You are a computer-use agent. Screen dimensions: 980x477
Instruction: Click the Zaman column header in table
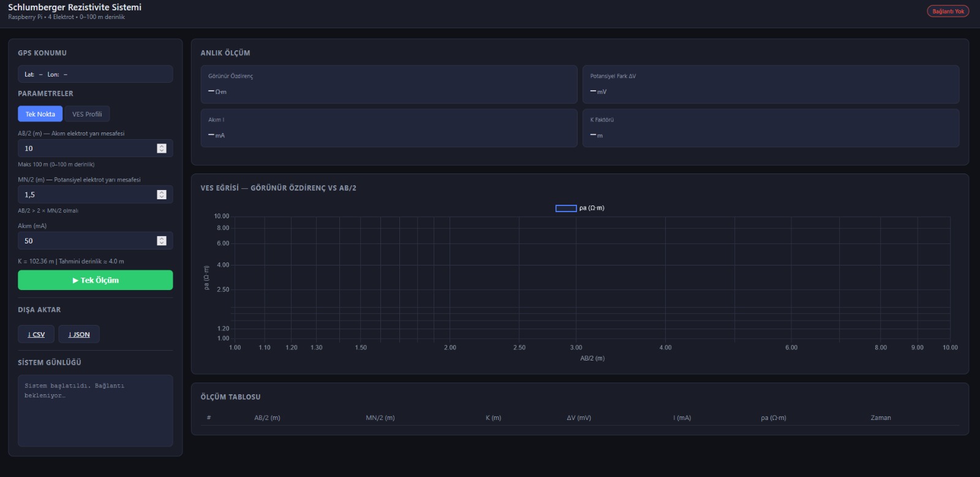click(881, 418)
